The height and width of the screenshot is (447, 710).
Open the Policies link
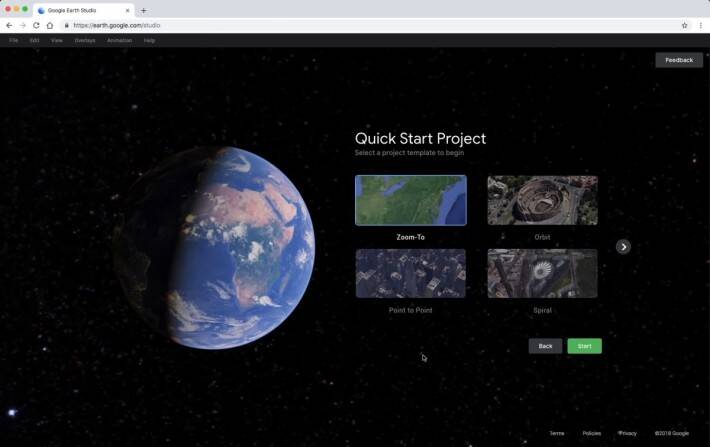592,433
